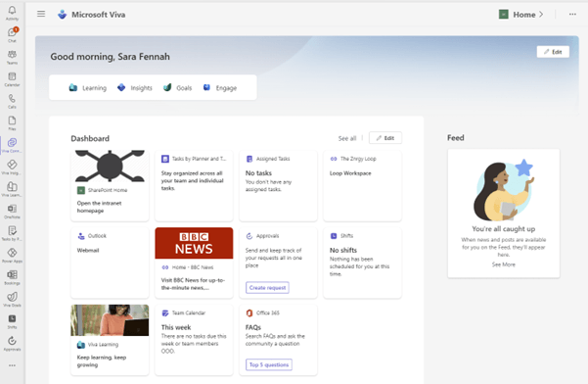Click the Home green site icon
This screenshot has height=384, width=588.
(503, 15)
